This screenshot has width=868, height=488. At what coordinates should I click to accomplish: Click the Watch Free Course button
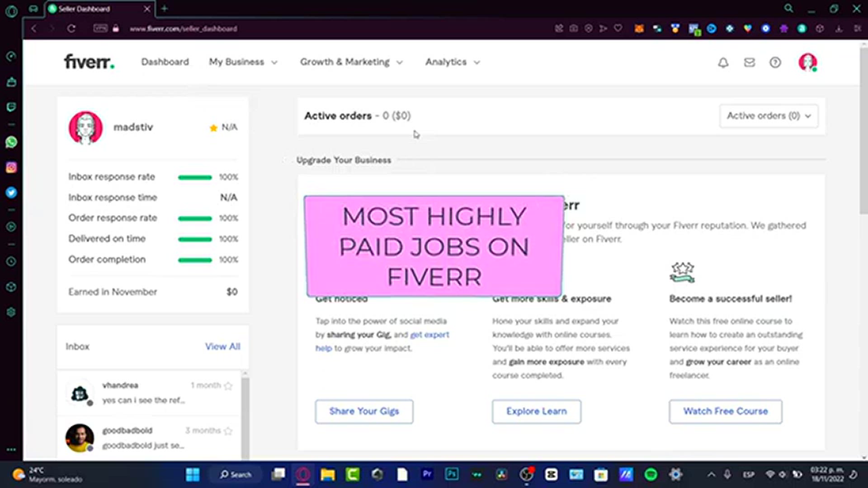click(726, 411)
